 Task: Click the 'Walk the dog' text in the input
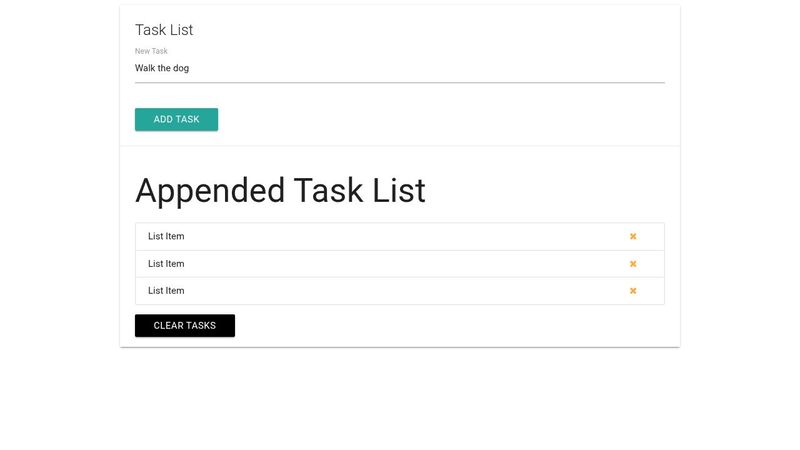point(162,68)
